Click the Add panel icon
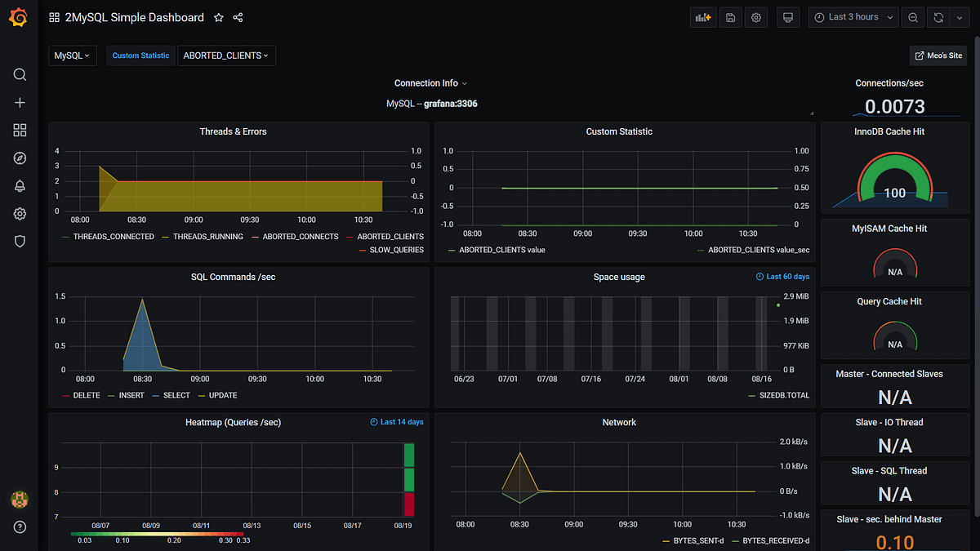The height and width of the screenshot is (551, 980). tap(702, 16)
